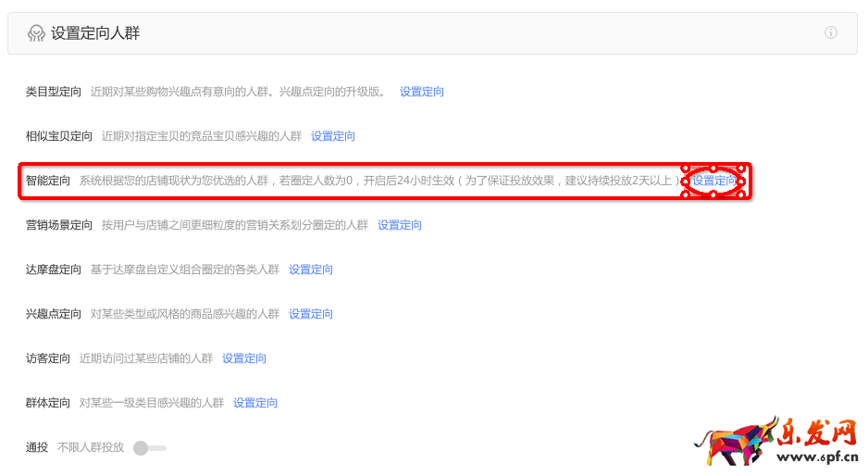Viewport: 868px width, 476px height.
Task: Click the 智能定向 row label
Action: pyautogui.click(x=48, y=181)
